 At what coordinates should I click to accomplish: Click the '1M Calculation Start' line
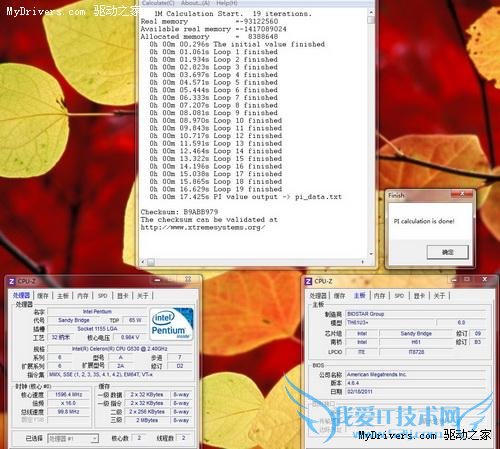[x=233, y=14]
